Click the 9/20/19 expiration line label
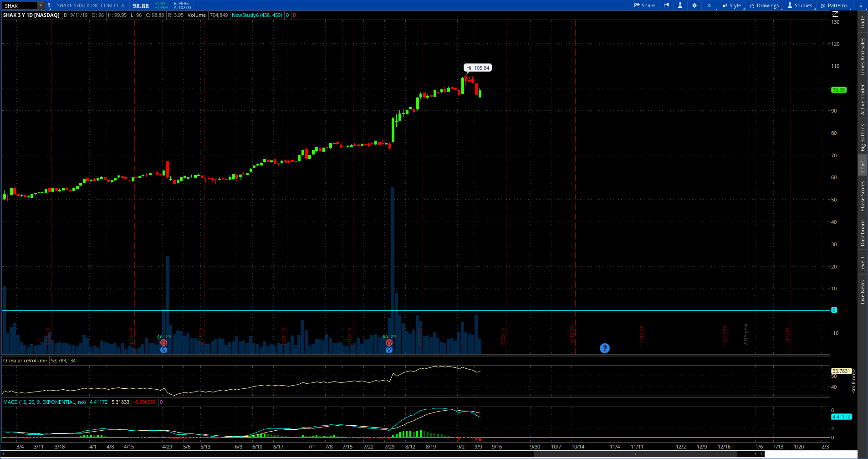The width and height of the screenshot is (868, 459). coord(503,336)
